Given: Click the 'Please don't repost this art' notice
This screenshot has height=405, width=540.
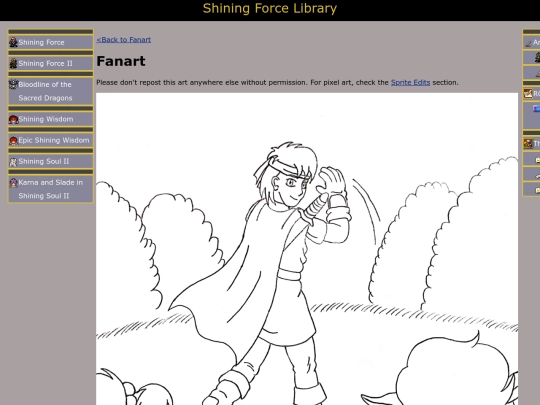Looking at the screenshot, I should pyautogui.click(x=277, y=83).
